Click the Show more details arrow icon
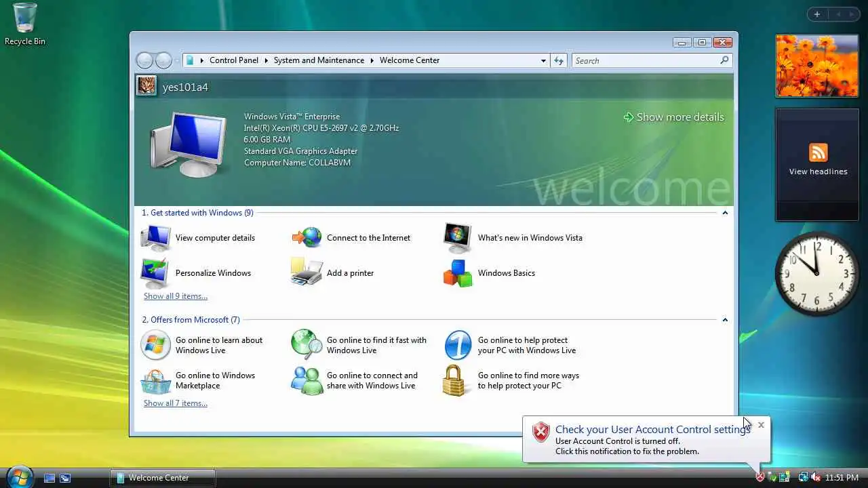868x488 pixels. (629, 117)
